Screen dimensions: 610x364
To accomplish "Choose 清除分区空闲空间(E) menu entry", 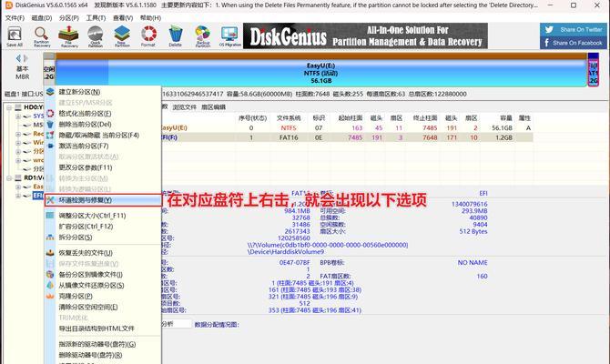I will pyautogui.click(x=103, y=308).
